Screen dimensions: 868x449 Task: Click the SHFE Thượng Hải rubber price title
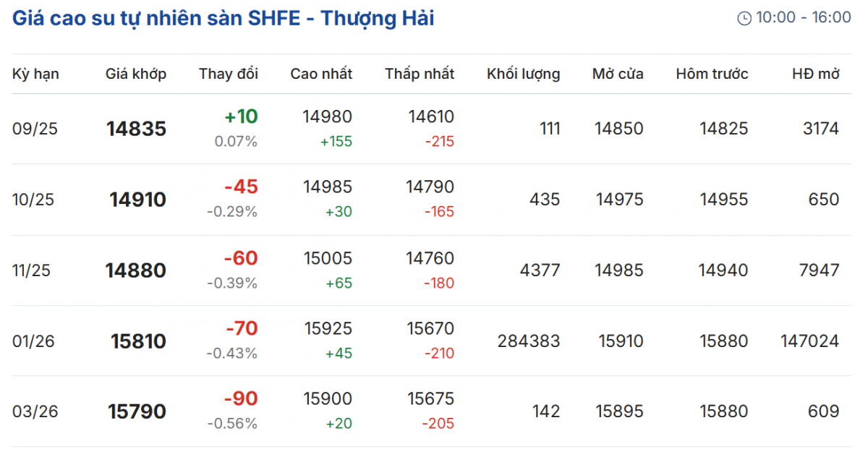(x=224, y=18)
